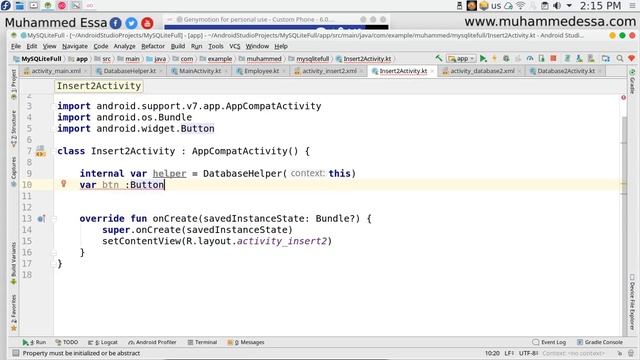This screenshot has height=360, width=640.
Task: Open the VCS menu
Action: click(235, 46)
